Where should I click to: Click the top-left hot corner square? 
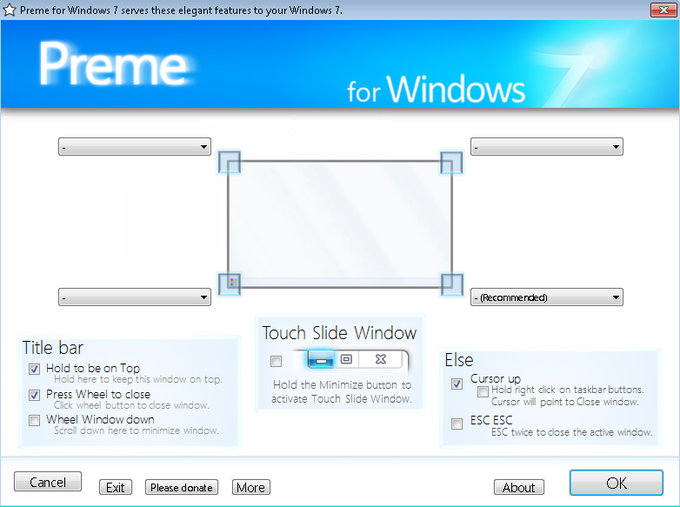pos(229,162)
